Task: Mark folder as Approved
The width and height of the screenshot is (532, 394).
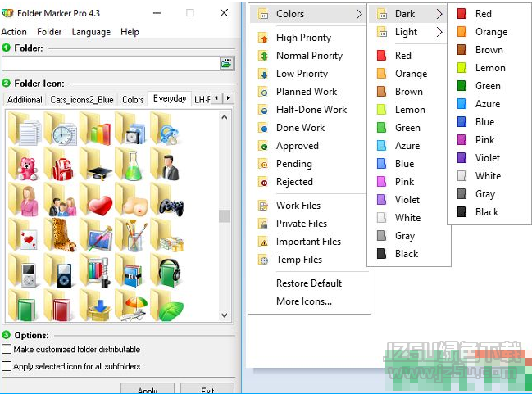Action: [308, 146]
